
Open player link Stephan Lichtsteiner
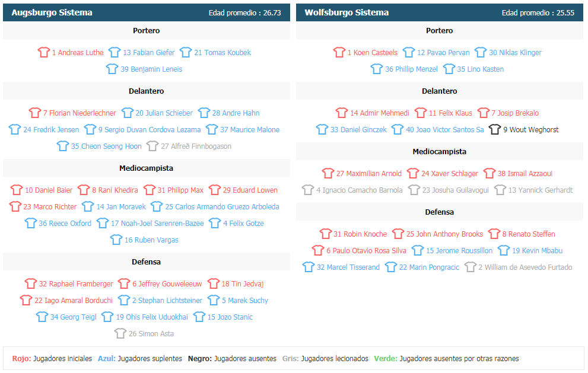(x=167, y=301)
